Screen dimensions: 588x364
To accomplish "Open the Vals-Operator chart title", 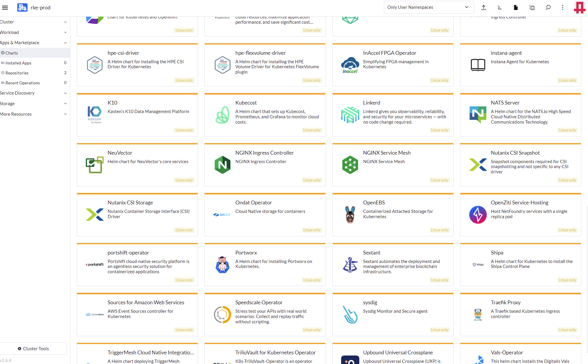I will pos(507,353).
